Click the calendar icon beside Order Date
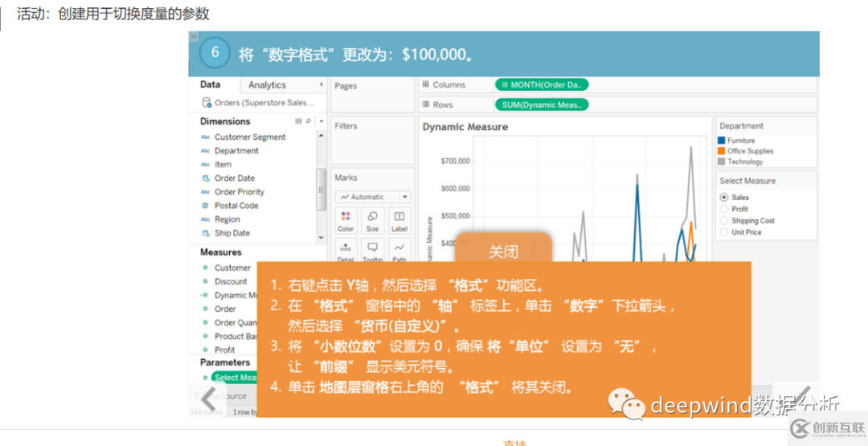This screenshot has width=868, height=446. [x=206, y=178]
